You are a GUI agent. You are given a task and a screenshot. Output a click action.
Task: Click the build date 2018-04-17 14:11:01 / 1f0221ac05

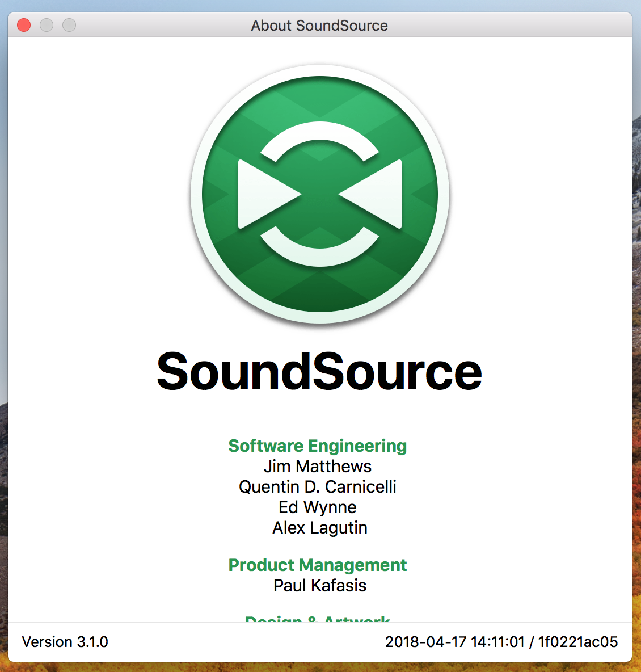pyautogui.click(x=502, y=642)
